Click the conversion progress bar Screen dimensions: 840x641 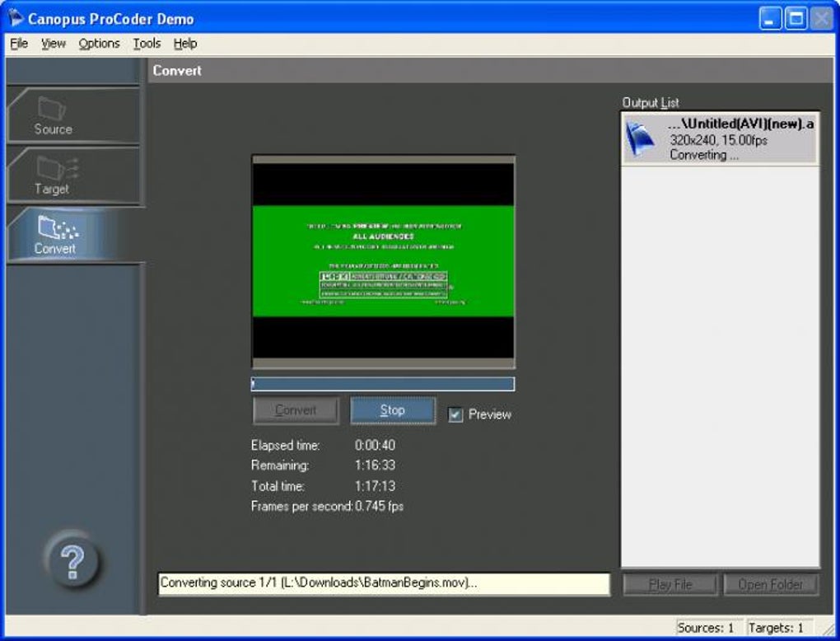[x=383, y=384]
